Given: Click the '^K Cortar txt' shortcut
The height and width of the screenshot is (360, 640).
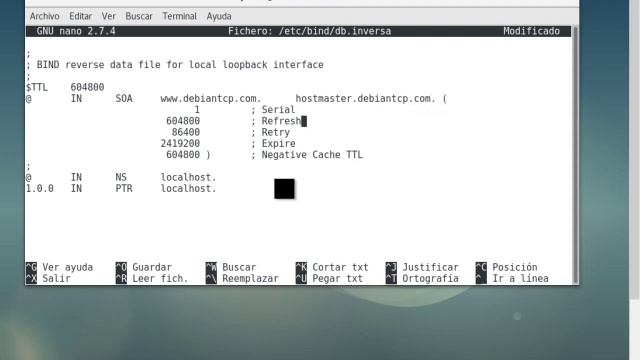Looking at the screenshot, I should click(332, 267).
